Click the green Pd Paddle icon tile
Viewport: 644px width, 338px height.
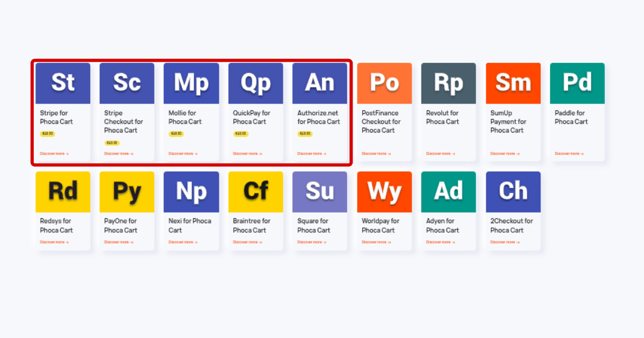pyautogui.click(x=577, y=83)
